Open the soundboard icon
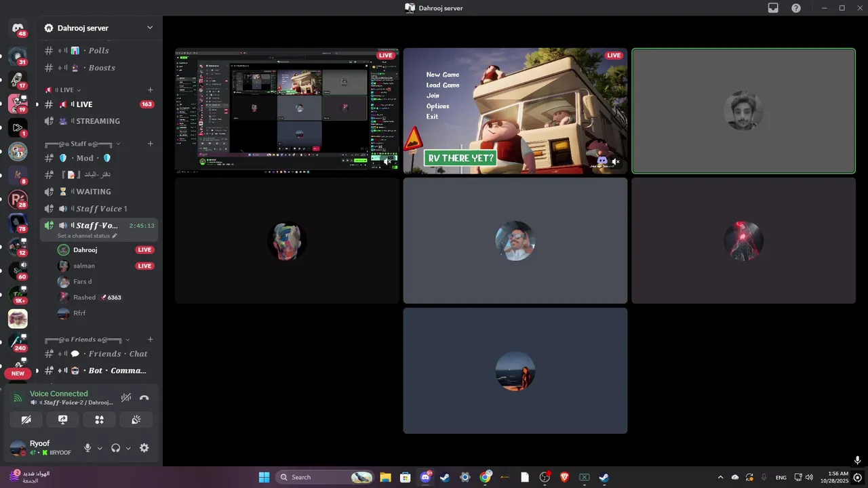Image resolution: width=868 pixels, height=488 pixels. click(x=136, y=420)
